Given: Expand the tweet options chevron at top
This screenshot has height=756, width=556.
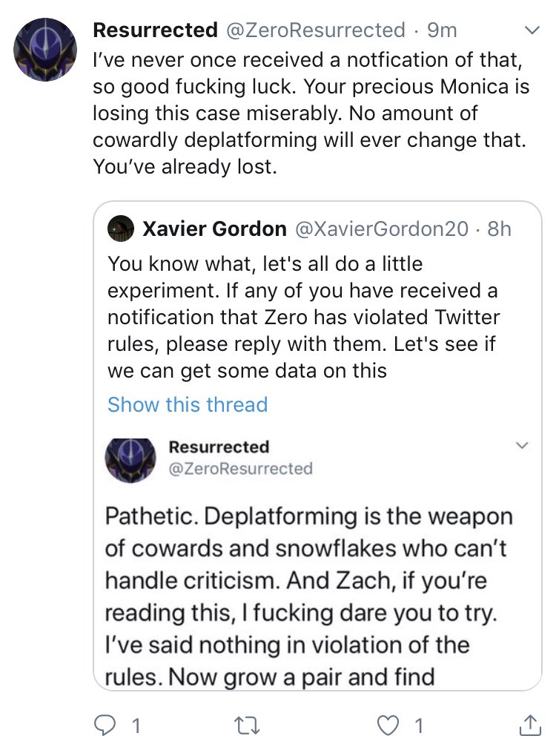Looking at the screenshot, I should [532, 30].
